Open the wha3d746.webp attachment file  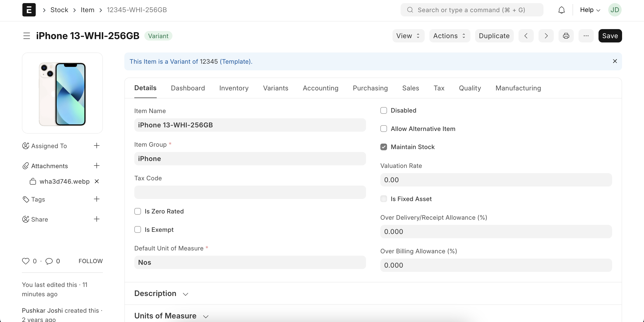pyautogui.click(x=65, y=182)
